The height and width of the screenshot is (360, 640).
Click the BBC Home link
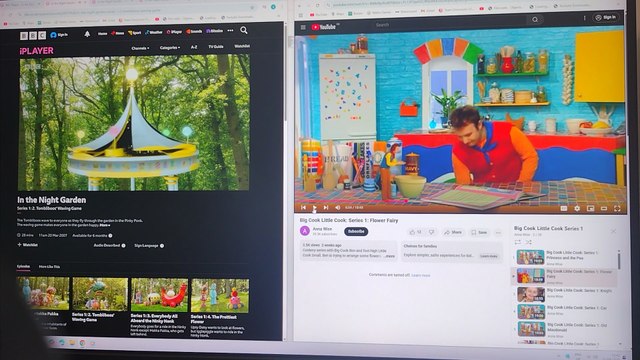(102, 33)
